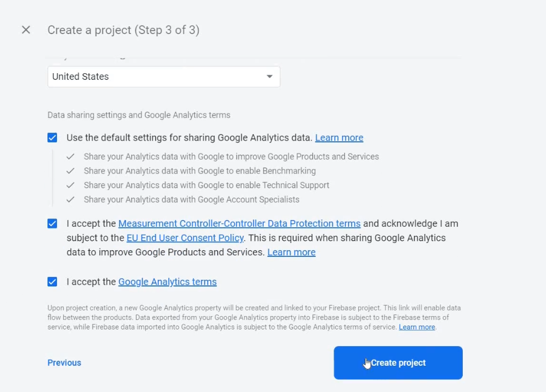Click the Data sharing settings section label
This screenshot has height=392, width=546.
pyautogui.click(x=139, y=115)
